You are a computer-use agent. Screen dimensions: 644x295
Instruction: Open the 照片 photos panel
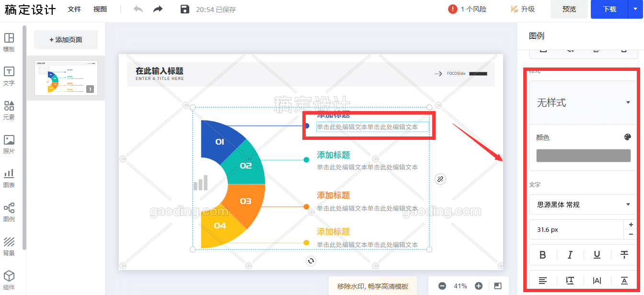click(9, 144)
